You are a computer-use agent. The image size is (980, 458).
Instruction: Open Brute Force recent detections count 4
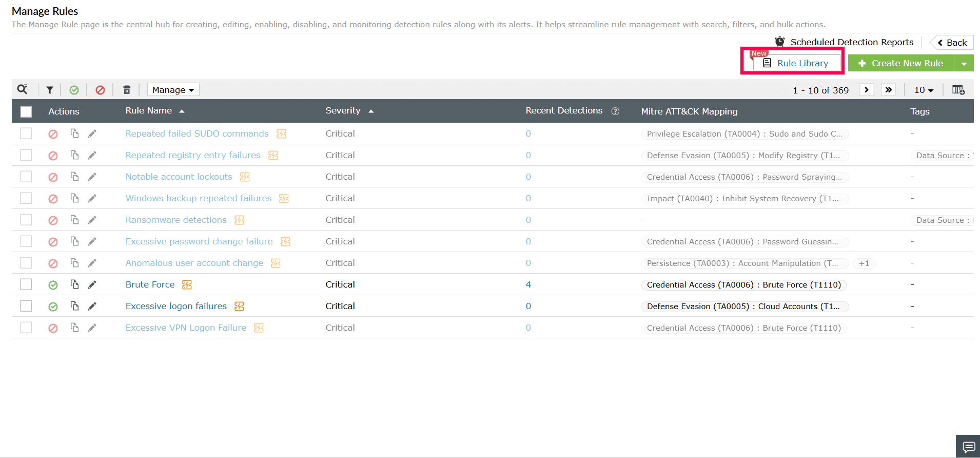click(528, 284)
